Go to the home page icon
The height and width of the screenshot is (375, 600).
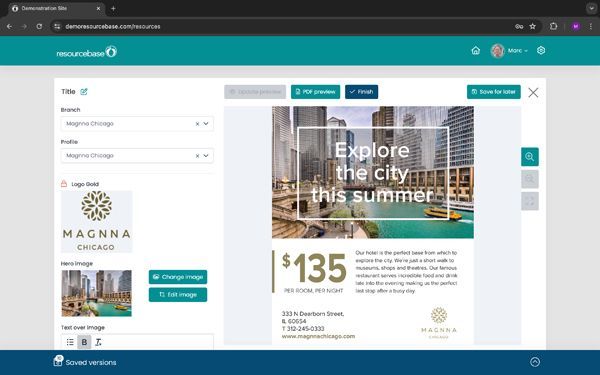tap(476, 51)
